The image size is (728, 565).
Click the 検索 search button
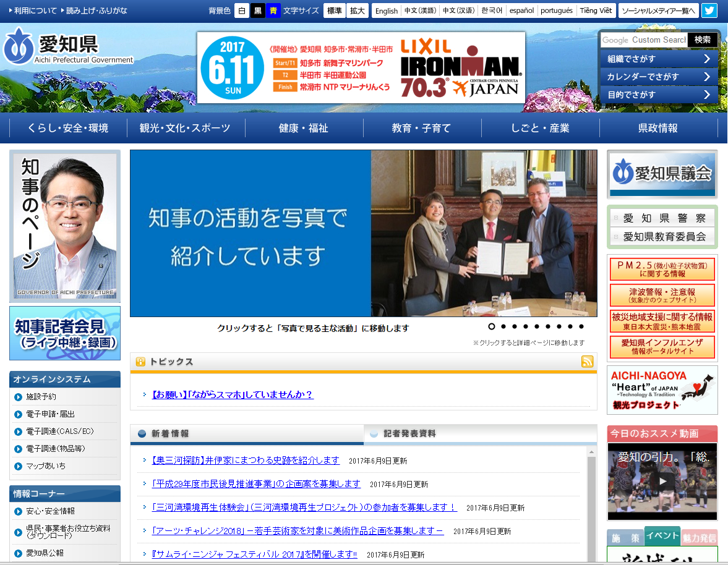(x=703, y=40)
